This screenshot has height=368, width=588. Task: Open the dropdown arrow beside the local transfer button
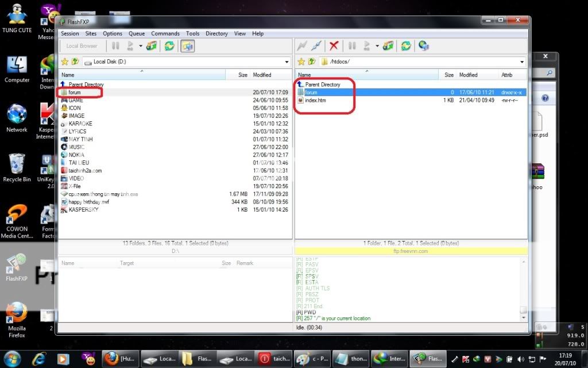pyautogui.click(x=140, y=46)
